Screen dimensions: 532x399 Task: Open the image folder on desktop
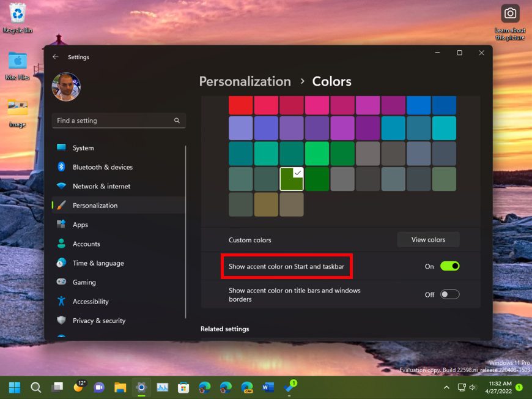point(17,113)
